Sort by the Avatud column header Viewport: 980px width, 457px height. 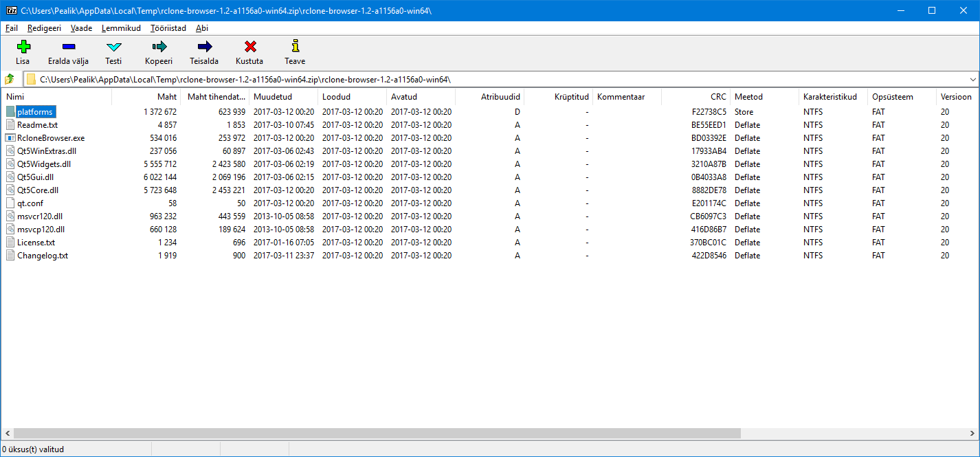coord(421,97)
